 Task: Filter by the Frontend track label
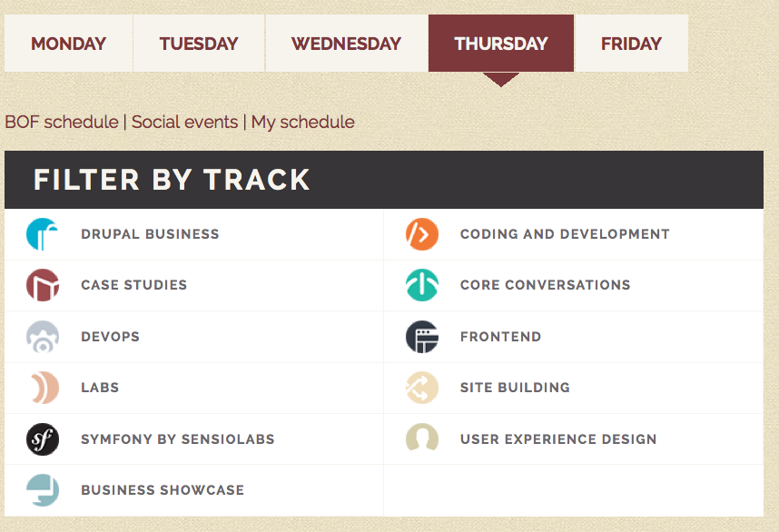pyautogui.click(x=500, y=337)
